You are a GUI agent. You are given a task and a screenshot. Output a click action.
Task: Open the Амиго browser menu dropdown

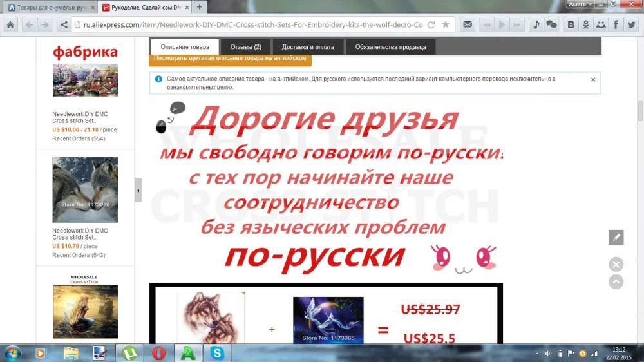pyautogui.click(x=580, y=4)
